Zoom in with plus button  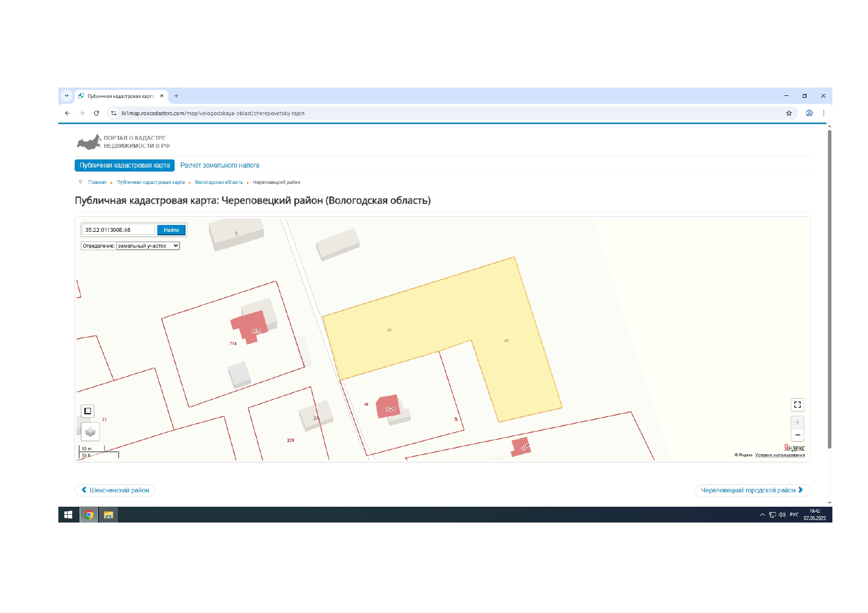click(x=797, y=423)
